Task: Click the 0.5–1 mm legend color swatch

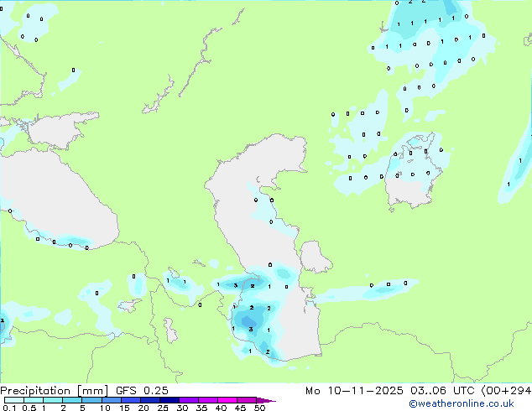Action: tap(34, 400)
